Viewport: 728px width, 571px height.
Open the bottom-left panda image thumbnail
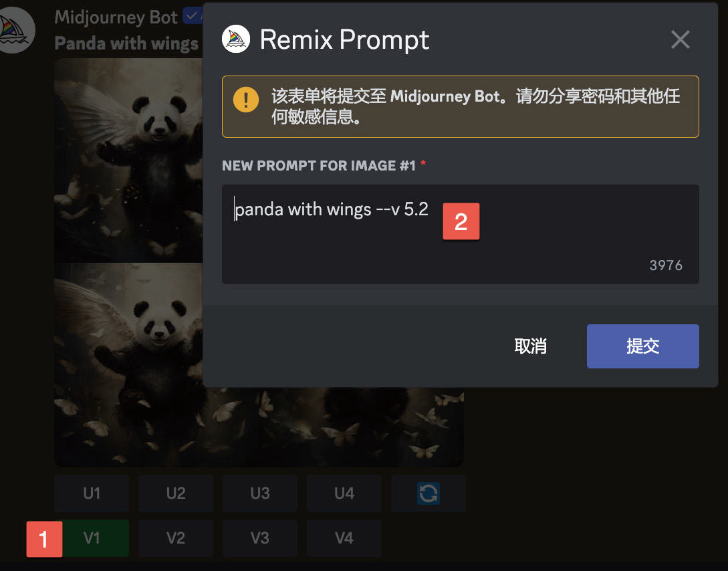click(128, 365)
